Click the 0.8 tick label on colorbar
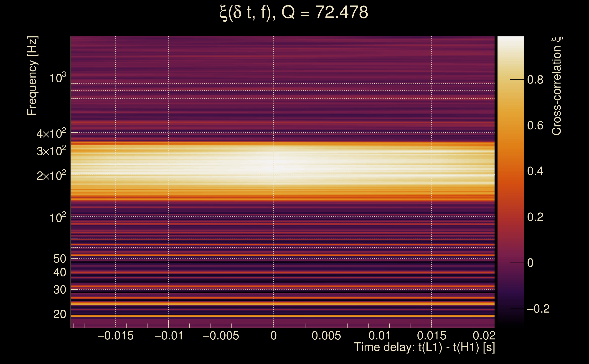The height and width of the screenshot is (364, 589). [x=535, y=80]
